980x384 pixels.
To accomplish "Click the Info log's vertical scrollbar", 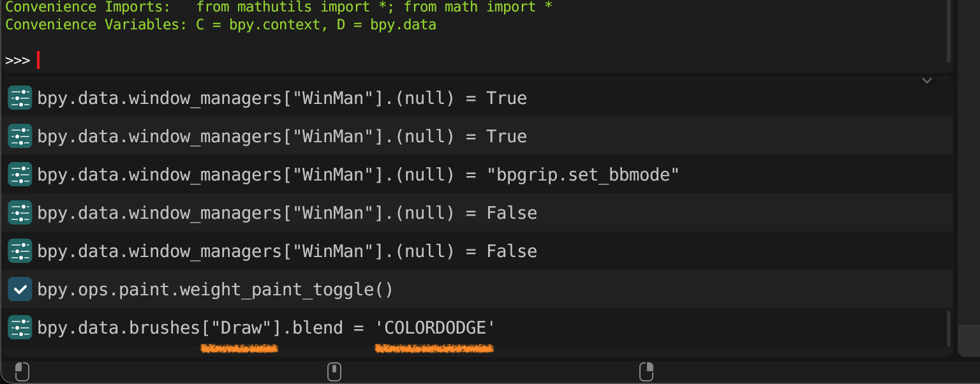I will coord(950,327).
